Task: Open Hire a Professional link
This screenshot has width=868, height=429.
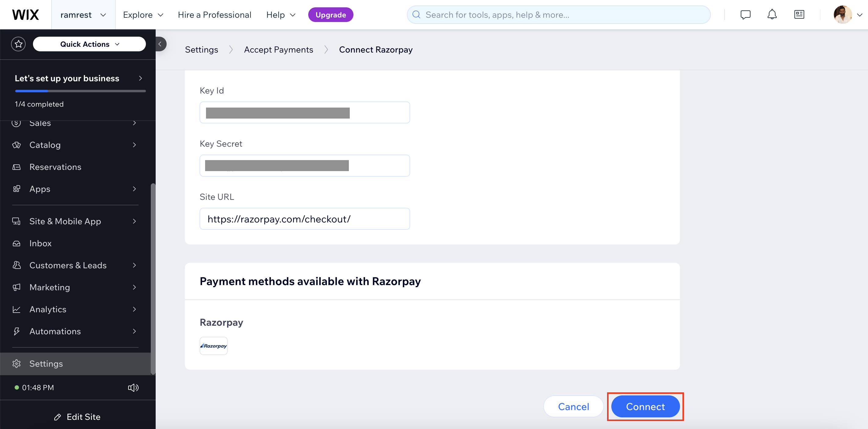Action: click(215, 15)
